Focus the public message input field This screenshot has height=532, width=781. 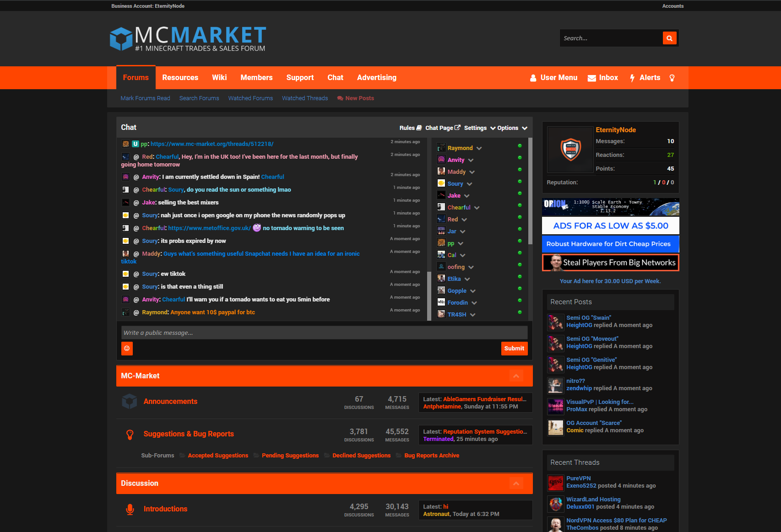pos(324,333)
